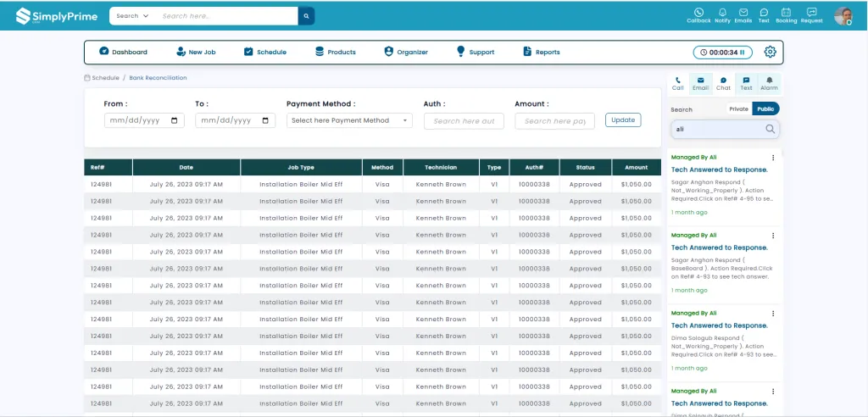
Task: Click the Date column header
Action: 186,167
